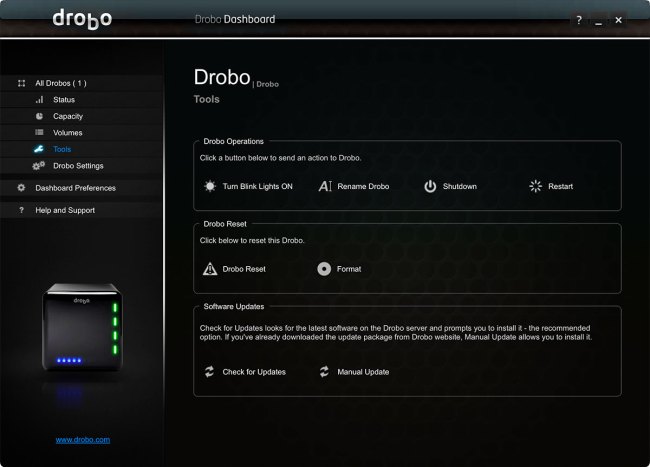
Task: Click the Manual Update refresh icon
Action: coord(324,372)
